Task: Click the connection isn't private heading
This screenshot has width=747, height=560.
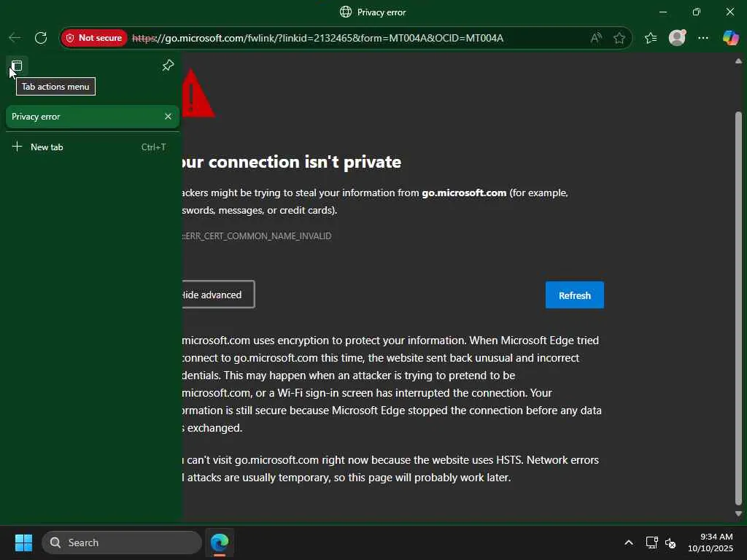Action: (x=292, y=162)
